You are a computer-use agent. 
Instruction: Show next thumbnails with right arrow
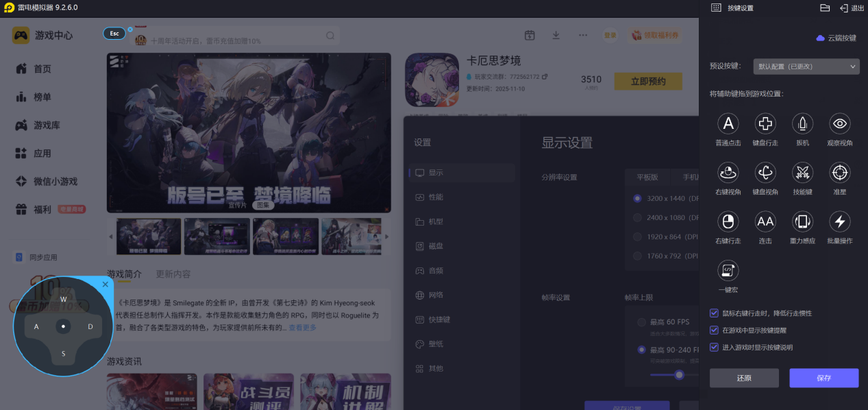pos(386,237)
